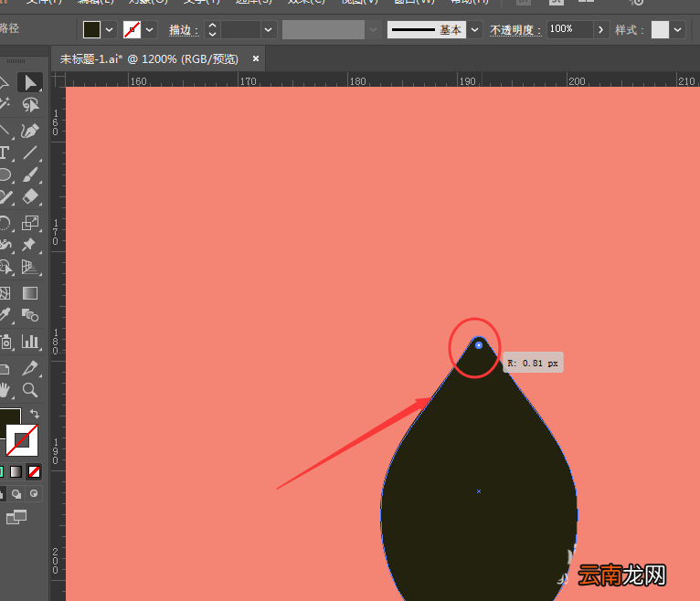
Task: Click the center point of the dark shape
Action: (x=479, y=491)
